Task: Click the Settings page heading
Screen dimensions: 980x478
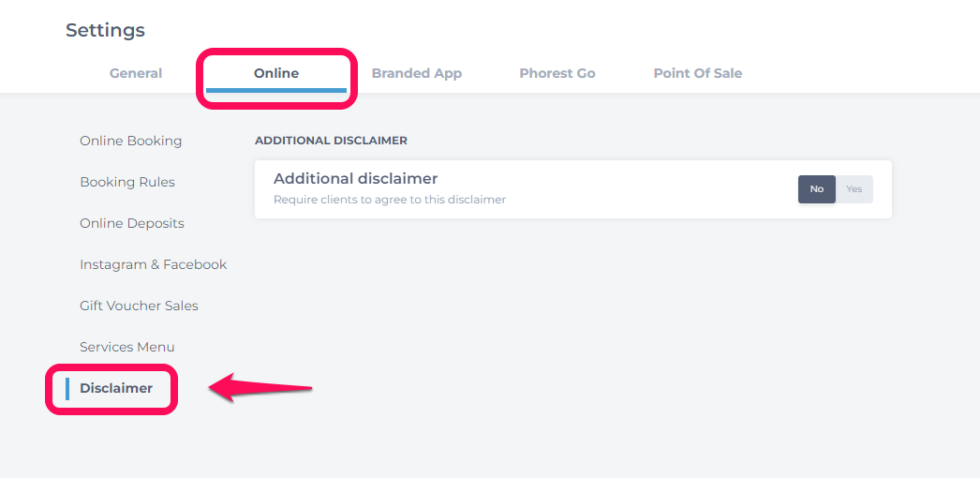Action: [105, 30]
